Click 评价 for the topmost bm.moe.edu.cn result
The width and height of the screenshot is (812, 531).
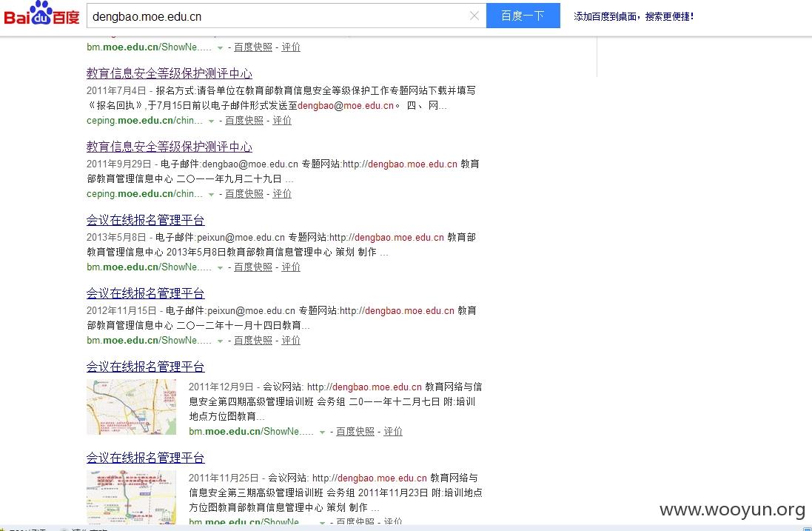click(291, 47)
